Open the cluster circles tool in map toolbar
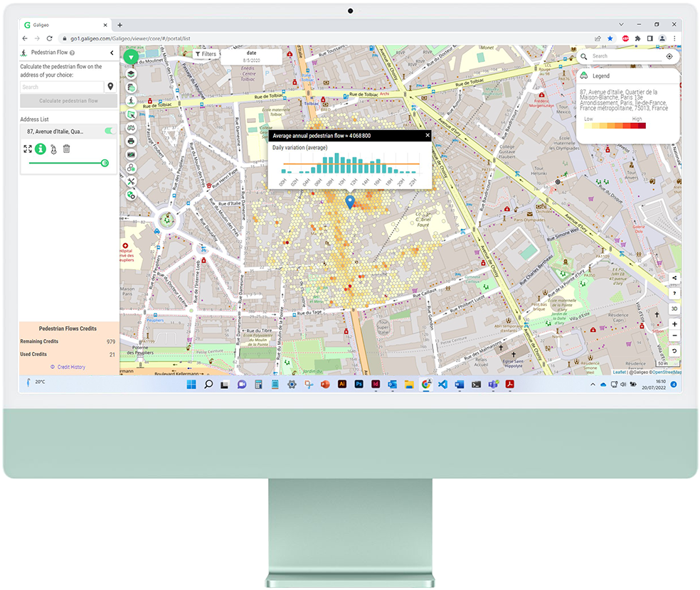 131,168
